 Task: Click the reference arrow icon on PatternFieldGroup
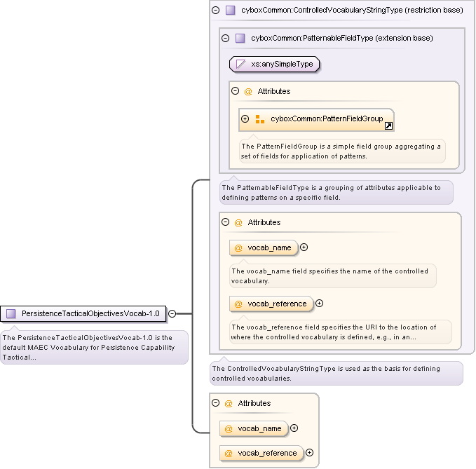pos(388,125)
